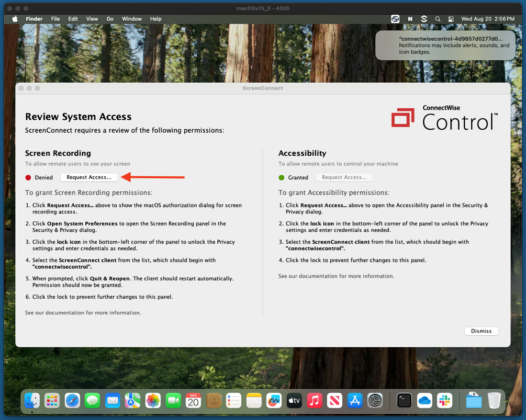The image size is (526, 420).
Task: Open the App Store in the Dock
Action: [x=355, y=401]
